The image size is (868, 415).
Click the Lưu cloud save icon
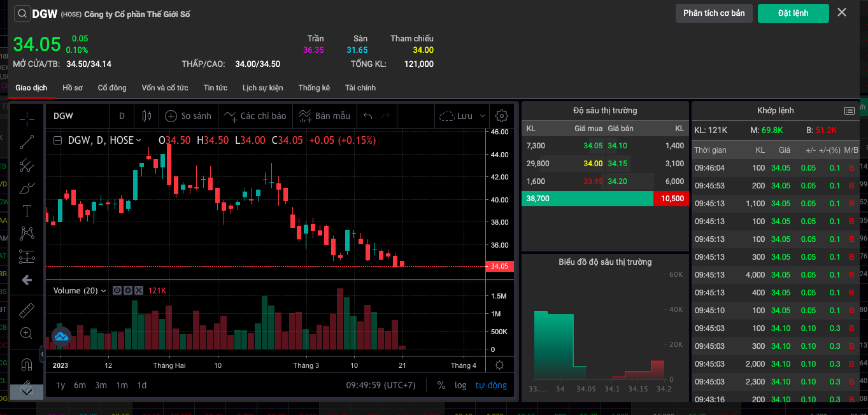[456, 116]
